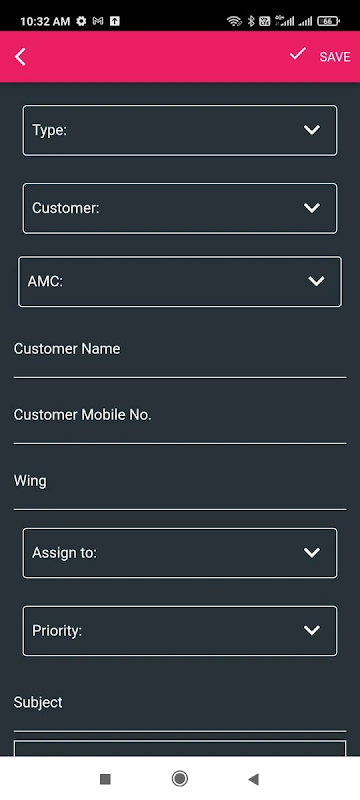360x800 pixels.
Task: Tap the Android home circle button
Action: (179, 779)
